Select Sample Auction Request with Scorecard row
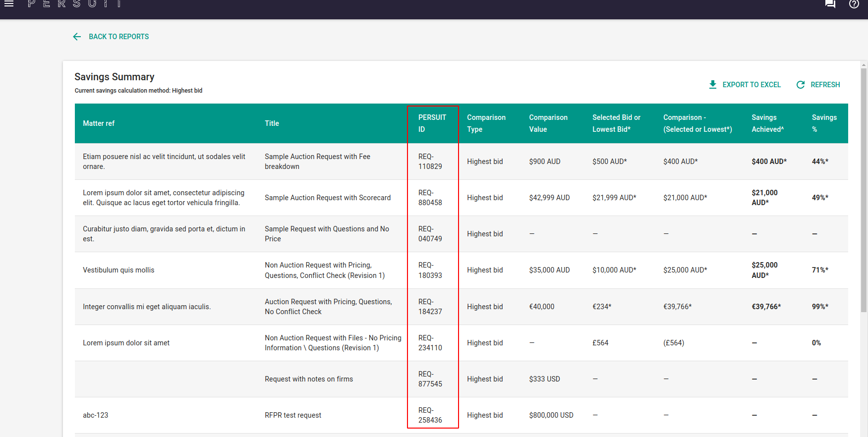868x437 pixels. 327,198
